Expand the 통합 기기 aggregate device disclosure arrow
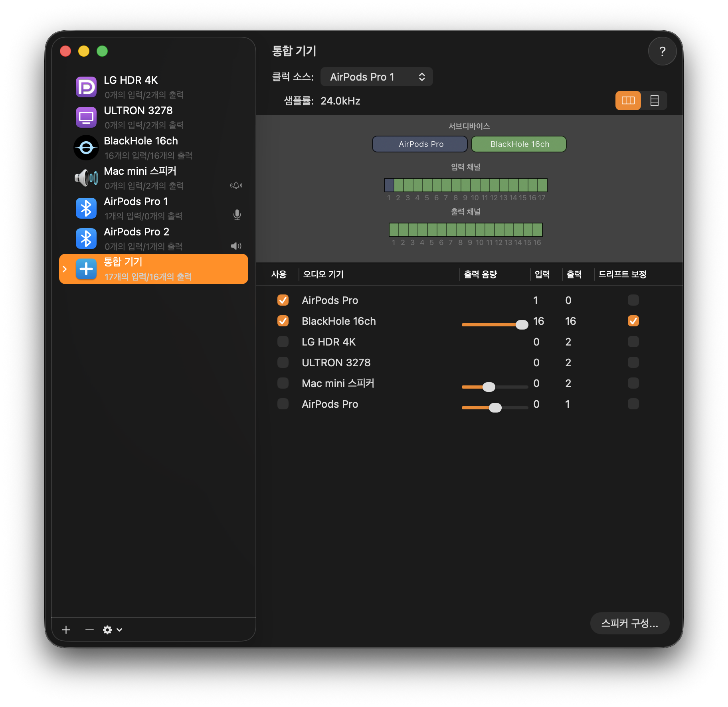 click(65, 269)
